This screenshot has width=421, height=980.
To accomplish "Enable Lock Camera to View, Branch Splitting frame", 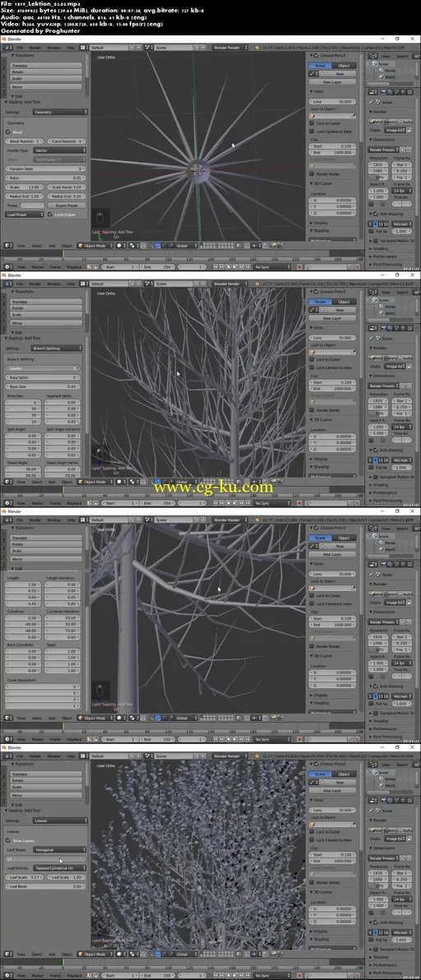I will coord(312,367).
